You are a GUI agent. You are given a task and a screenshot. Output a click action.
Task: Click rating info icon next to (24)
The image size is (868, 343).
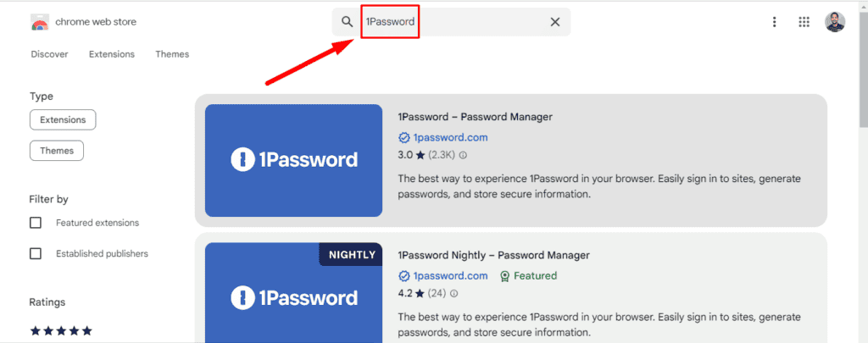click(456, 293)
